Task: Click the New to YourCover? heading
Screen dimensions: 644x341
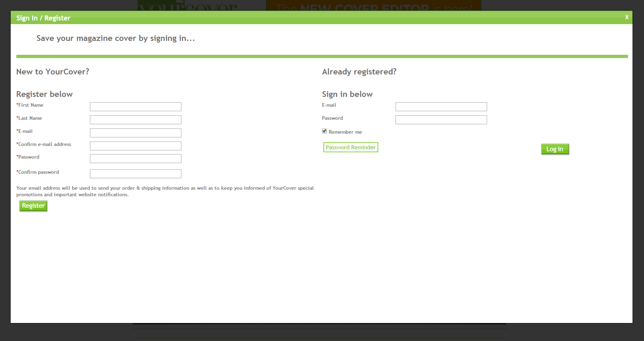Action: click(x=53, y=72)
